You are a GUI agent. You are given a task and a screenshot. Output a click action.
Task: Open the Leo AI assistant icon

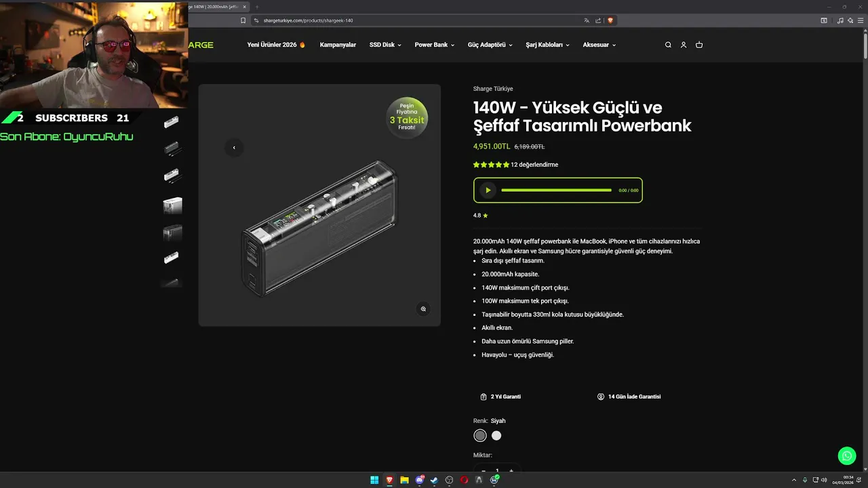coord(850,20)
